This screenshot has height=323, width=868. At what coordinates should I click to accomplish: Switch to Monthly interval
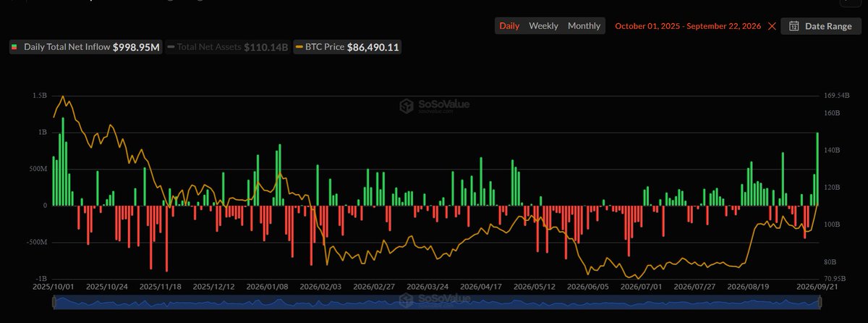584,26
